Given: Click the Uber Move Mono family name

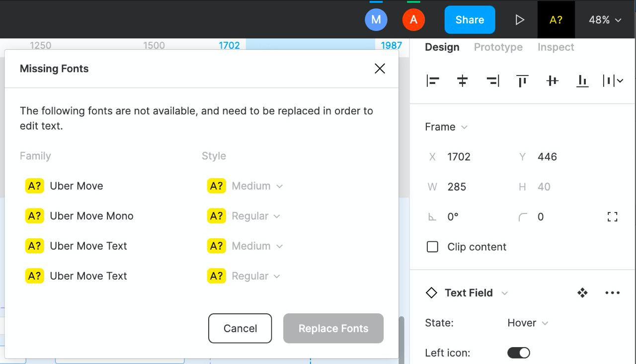Looking at the screenshot, I should pyautogui.click(x=91, y=216).
